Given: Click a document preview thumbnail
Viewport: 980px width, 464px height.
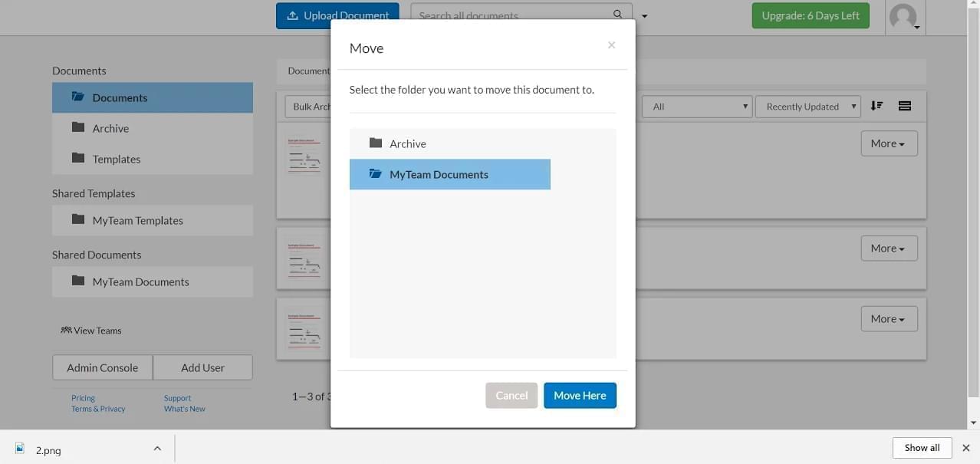Looking at the screenshot, I should pyautogui.click(x=304, y=159).
